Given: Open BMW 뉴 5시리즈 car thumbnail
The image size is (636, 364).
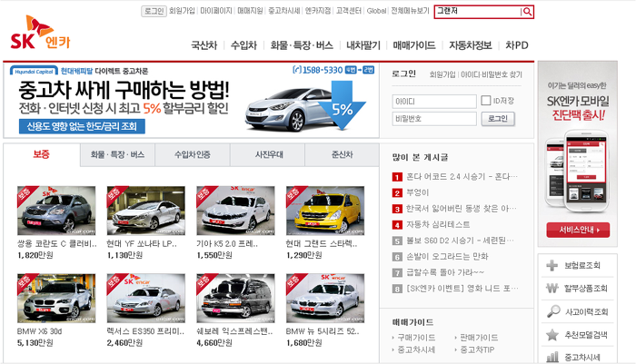Looking at the screenshot, I should click(325, 299).
